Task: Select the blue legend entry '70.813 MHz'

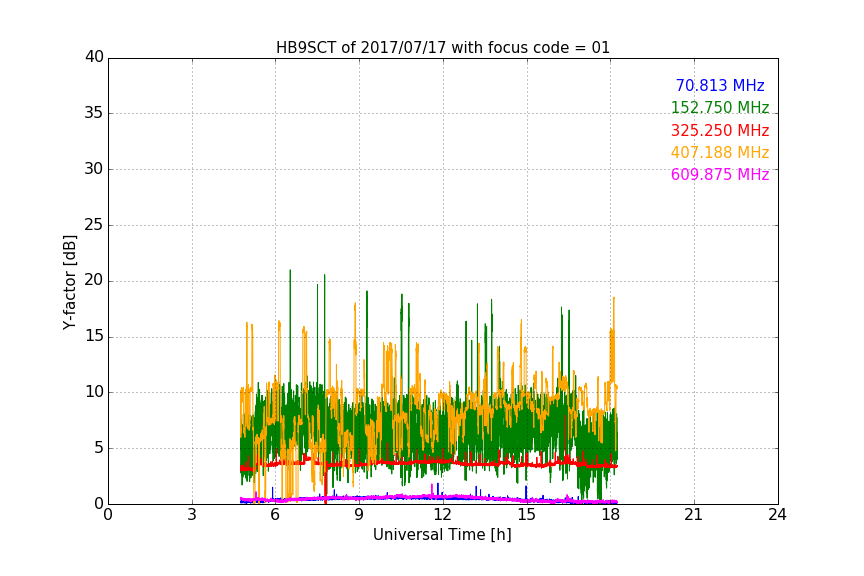Action: (720, 85)
